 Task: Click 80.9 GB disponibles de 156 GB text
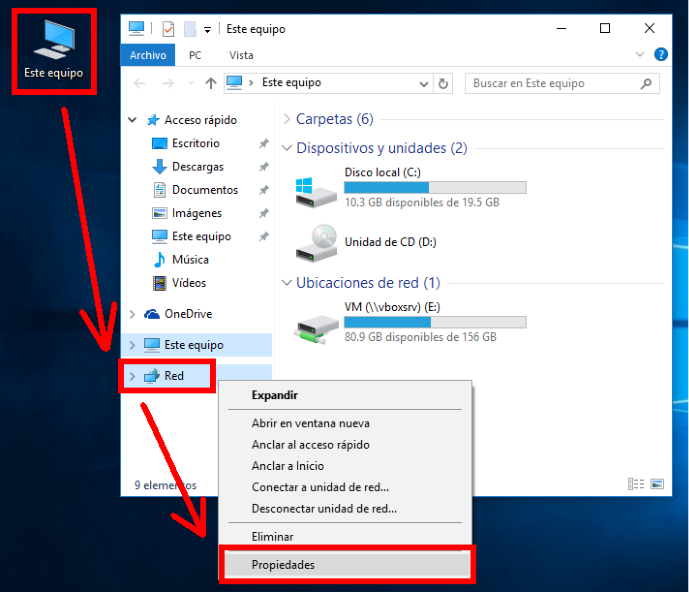click(x=421, y=337)
